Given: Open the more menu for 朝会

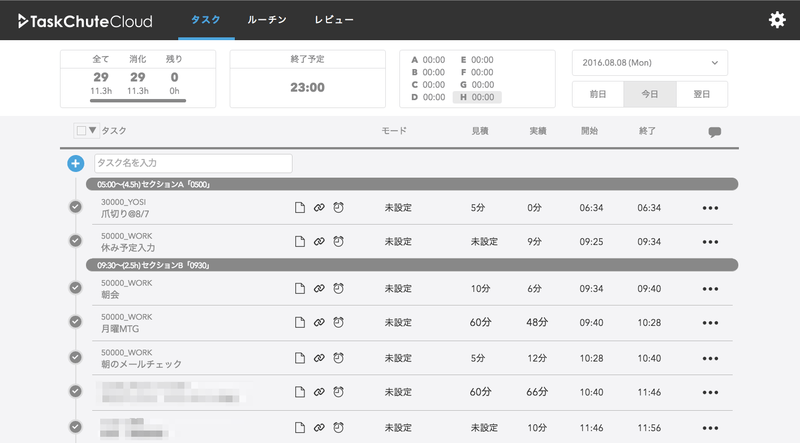Looking at the screenshot, I should click(710, 289).
